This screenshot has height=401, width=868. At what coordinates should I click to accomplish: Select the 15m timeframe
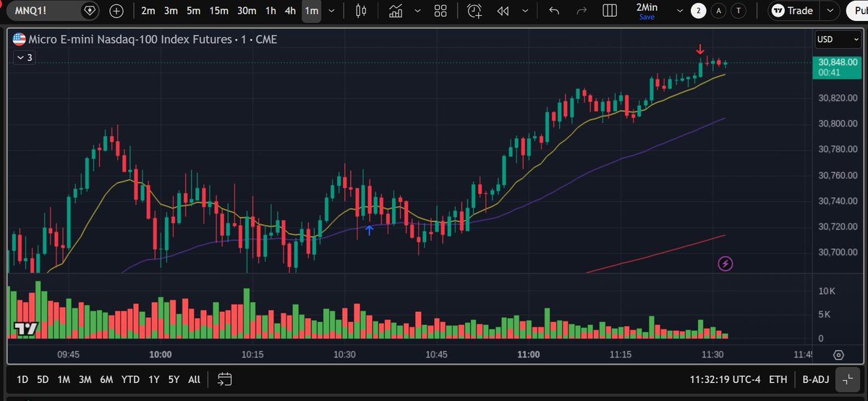click(218, 11)
